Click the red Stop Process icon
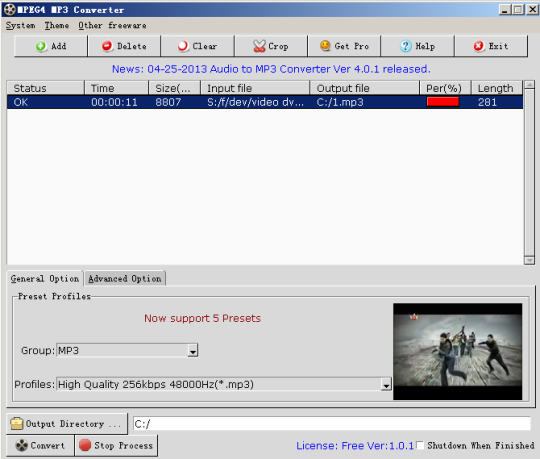Image resolution: width=540 pixels, height=459 pixels. pos(85,445)
